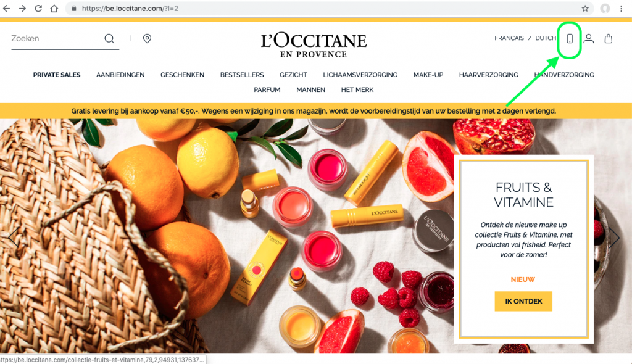Select Dutch language option

point(546,38)
